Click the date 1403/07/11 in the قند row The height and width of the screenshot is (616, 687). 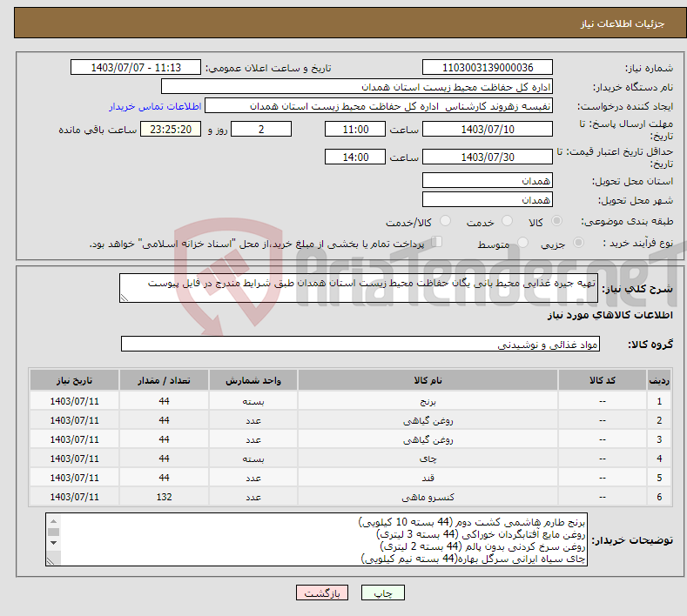click(x=75, y=478)
